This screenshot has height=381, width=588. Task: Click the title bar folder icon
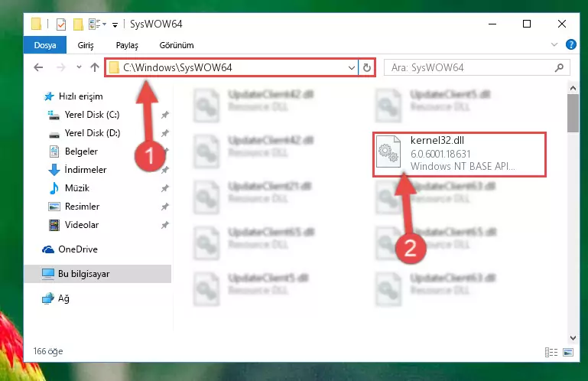point(37,24)
